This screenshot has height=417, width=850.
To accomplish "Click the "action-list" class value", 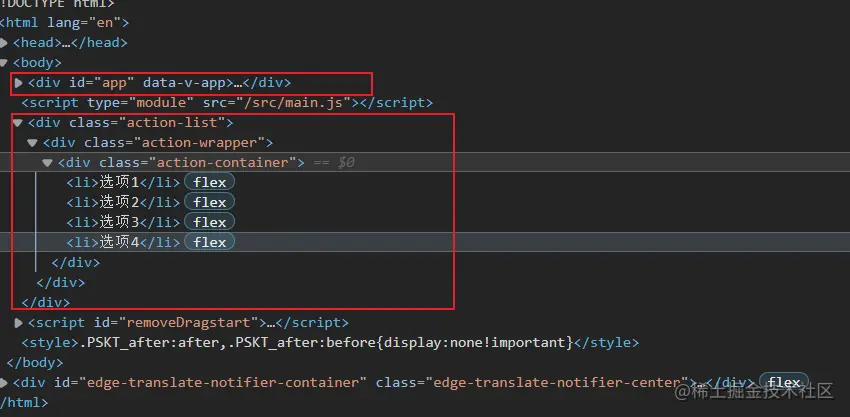I will pos(172,123).
